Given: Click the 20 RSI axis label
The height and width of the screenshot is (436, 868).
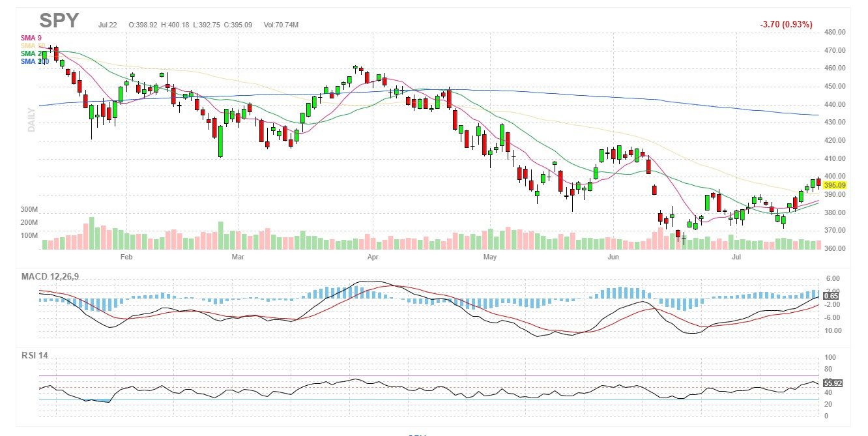Looking at the screenshot, I should (829, 404).
